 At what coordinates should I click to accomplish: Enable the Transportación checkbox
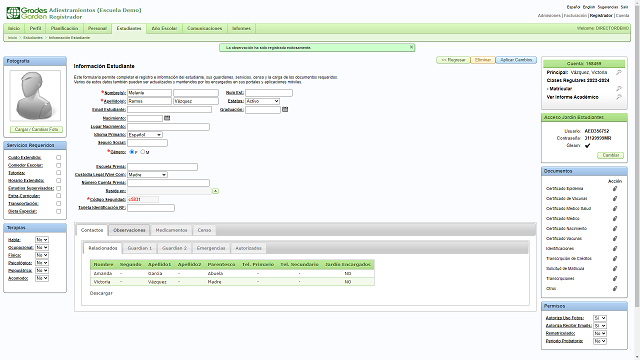click(x=58, y=204)
